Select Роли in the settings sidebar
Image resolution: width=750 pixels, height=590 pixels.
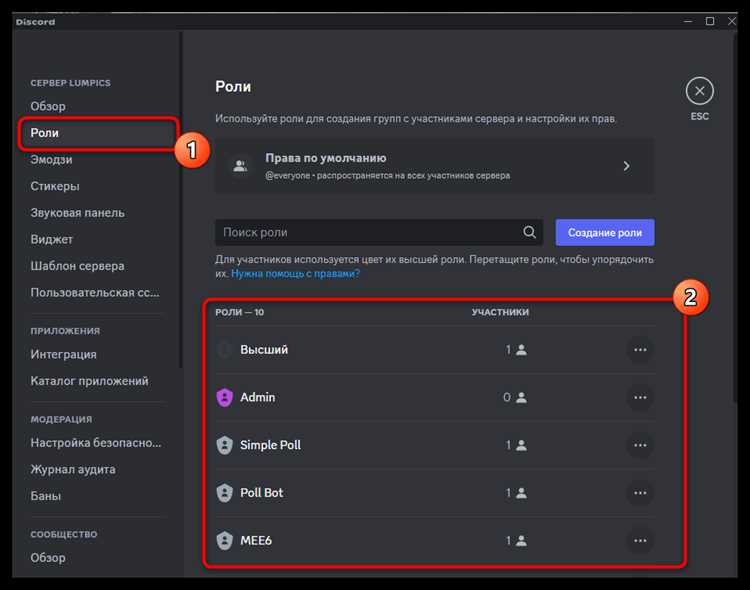98,133
